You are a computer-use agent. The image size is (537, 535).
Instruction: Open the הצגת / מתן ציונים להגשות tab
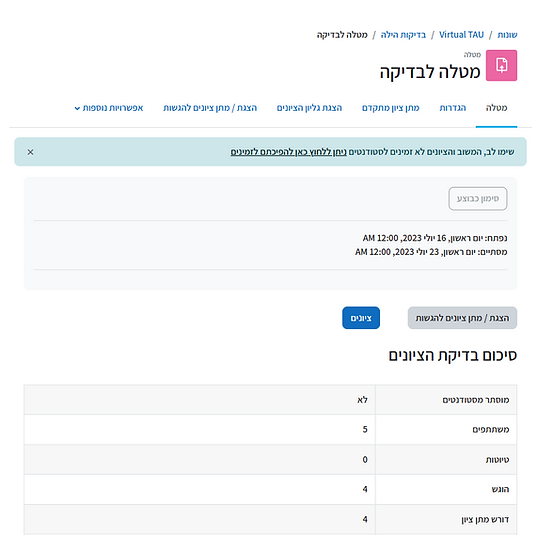click(210, 108)
